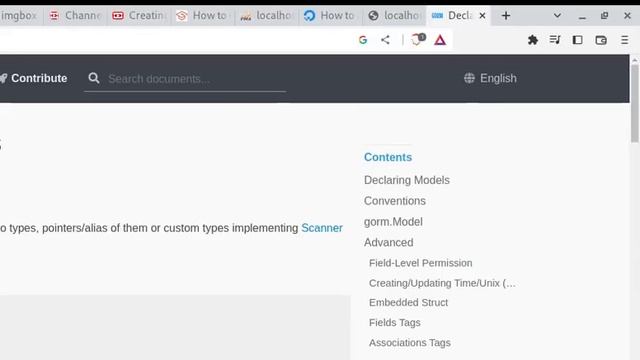Click the Contents heading
The width and height of the screenshot is (640, 360).
point(388,157)
